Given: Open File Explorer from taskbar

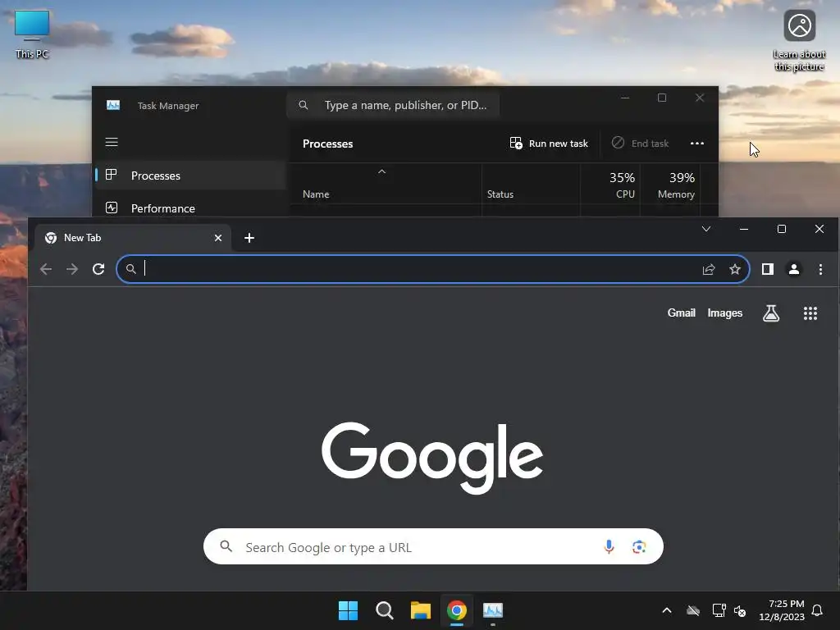Looking at the screenshot, I should pyautogui.click(x=421, y=610).
